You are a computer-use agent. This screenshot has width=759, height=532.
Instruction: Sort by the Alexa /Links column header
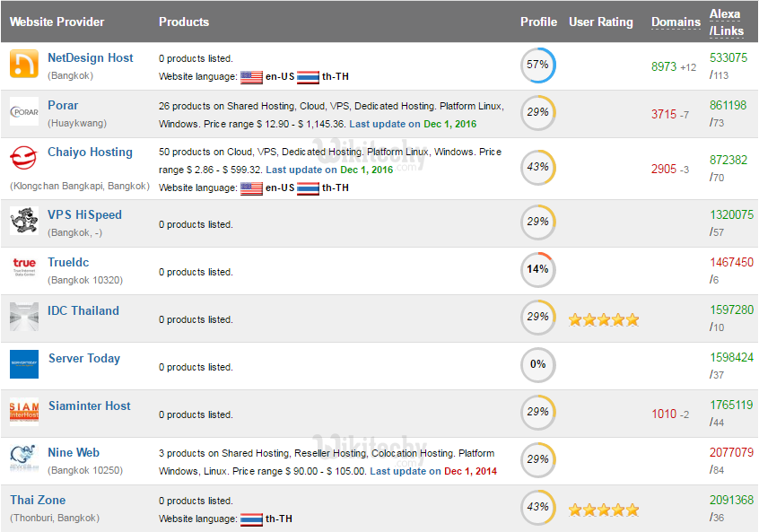pos(726,22)
